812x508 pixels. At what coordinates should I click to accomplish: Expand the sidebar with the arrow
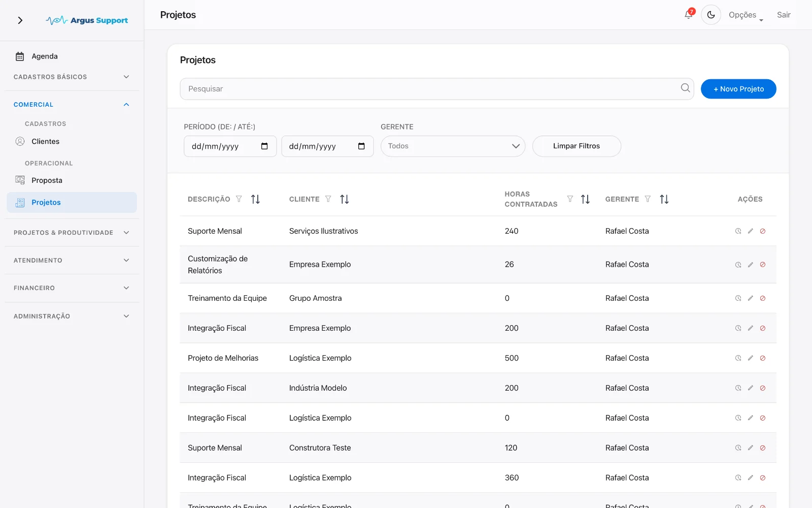pos(20,20)
